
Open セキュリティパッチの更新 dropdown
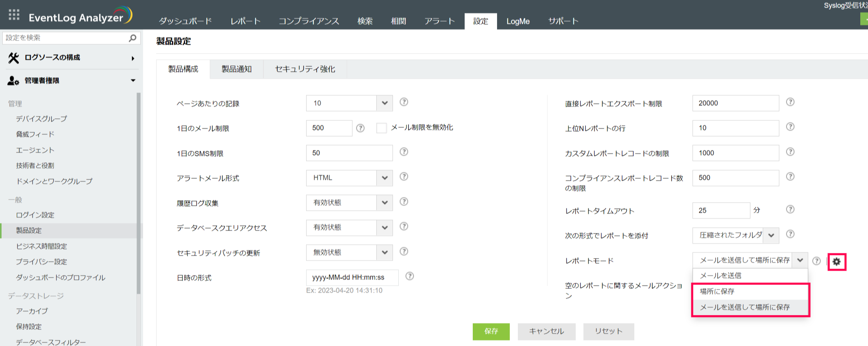point(384,253)
